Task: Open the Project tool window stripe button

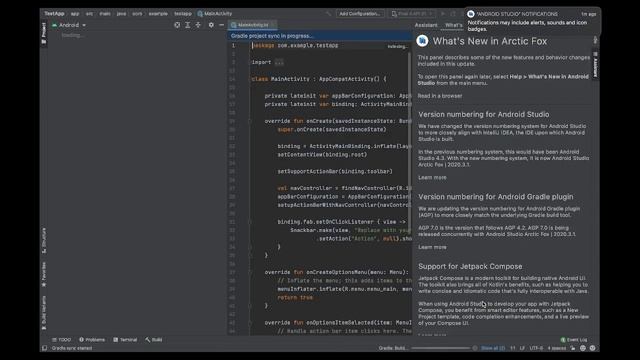Action: 44,33
